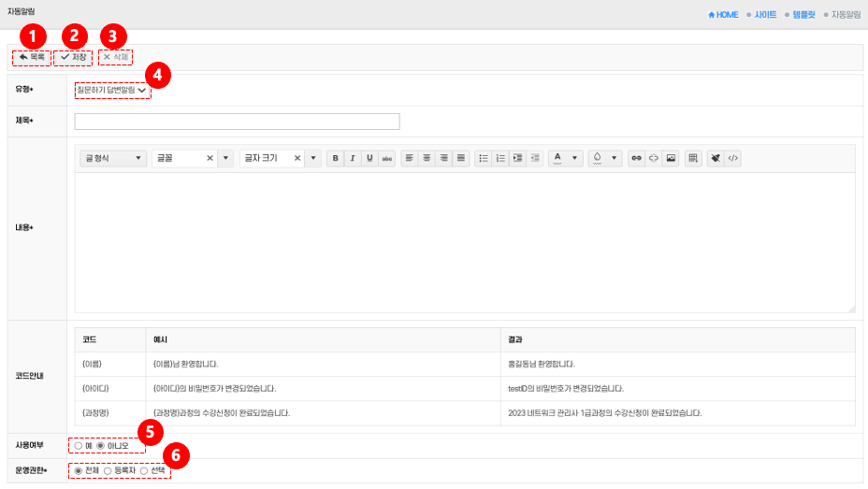Open the 글 형식 format dropdown

tap(114, 159)
